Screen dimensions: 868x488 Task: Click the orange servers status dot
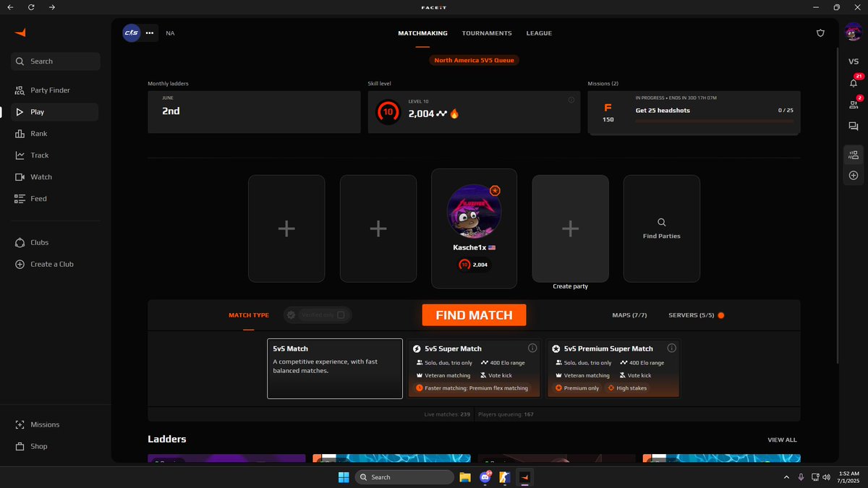tap(720, 315)
